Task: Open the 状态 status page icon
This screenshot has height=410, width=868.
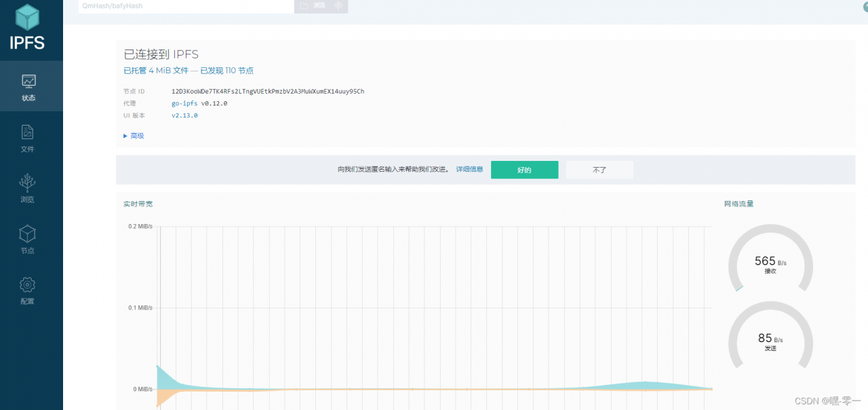Action: tap(28, 81)
